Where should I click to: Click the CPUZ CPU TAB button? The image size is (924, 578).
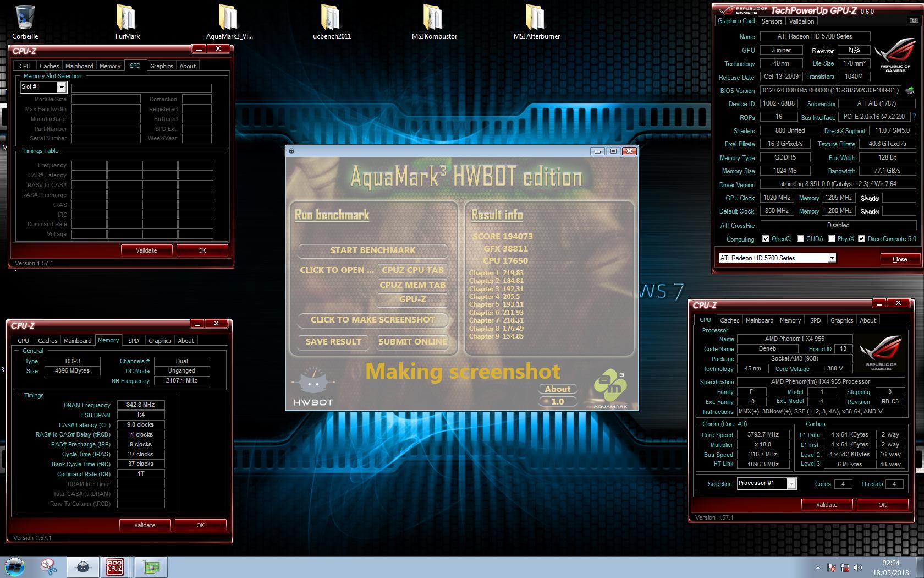[x=413, y=270]
